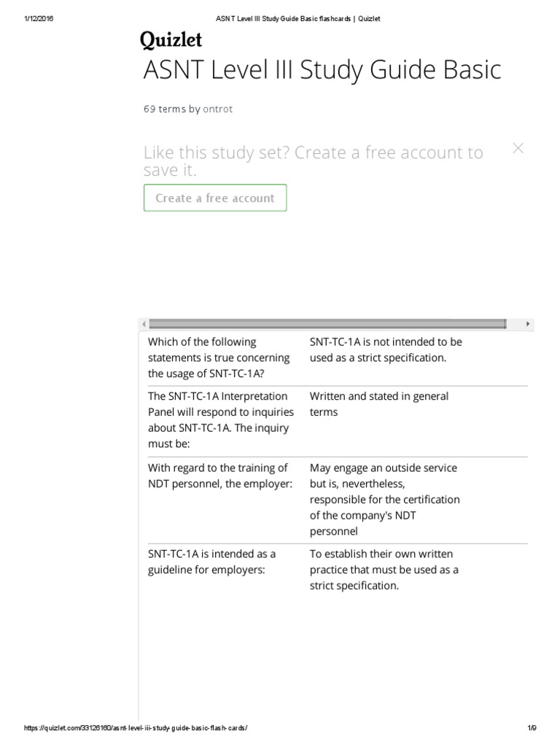Click the 'To establish their own written practice' definition
560x747 pixels.
tap(384, 570)
